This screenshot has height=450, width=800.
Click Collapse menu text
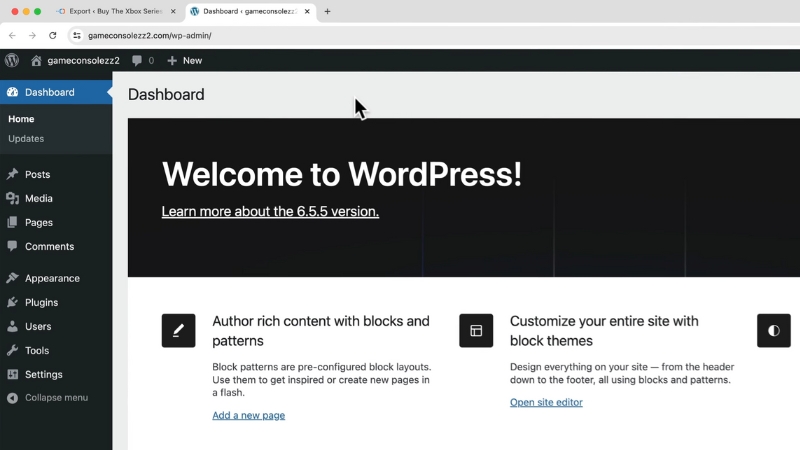(56, 397)
